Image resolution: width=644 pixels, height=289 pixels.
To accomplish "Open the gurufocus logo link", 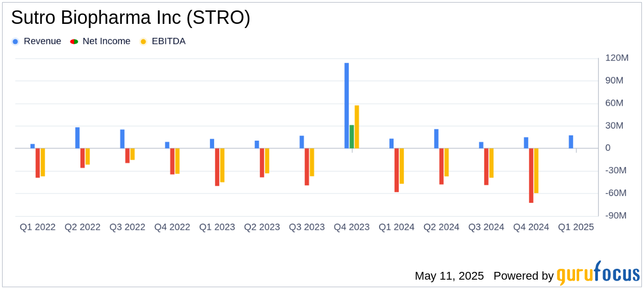I will [x=598, y=273].
